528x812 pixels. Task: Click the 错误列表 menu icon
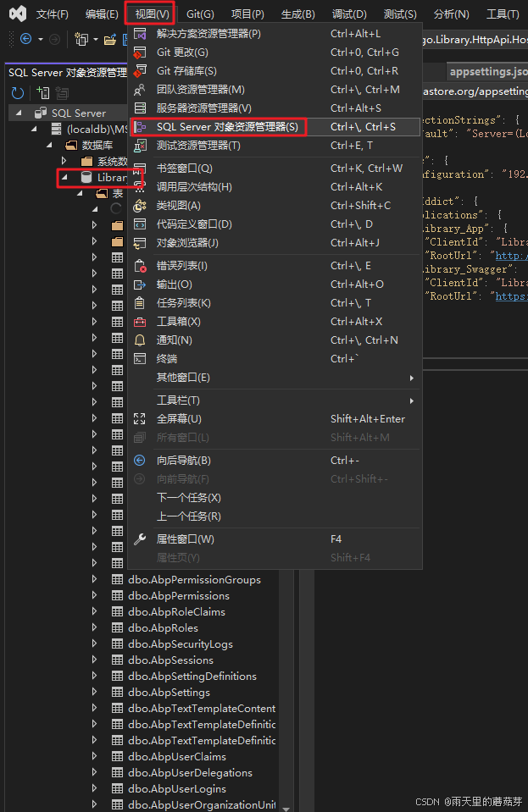click(x=140, y=266)
